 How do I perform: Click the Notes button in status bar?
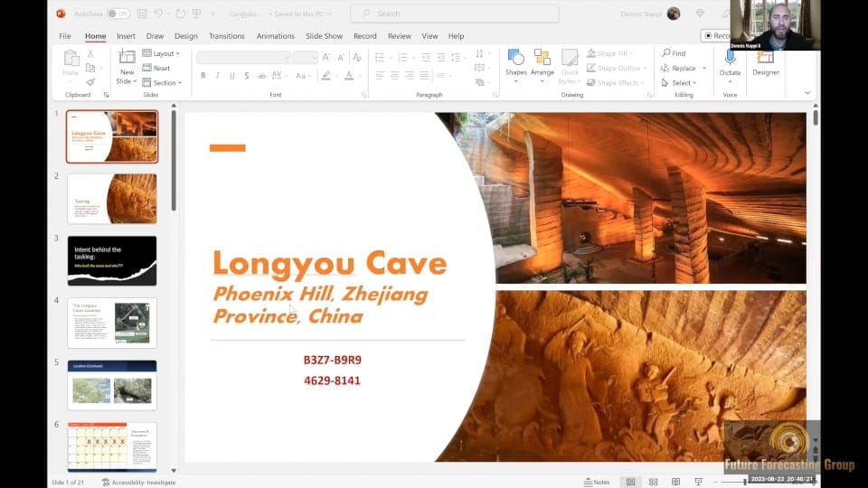tap(597, 482)
